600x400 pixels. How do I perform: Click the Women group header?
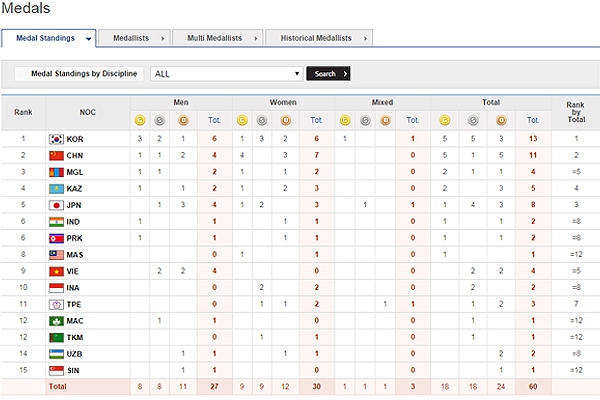(x=283, y=103)
